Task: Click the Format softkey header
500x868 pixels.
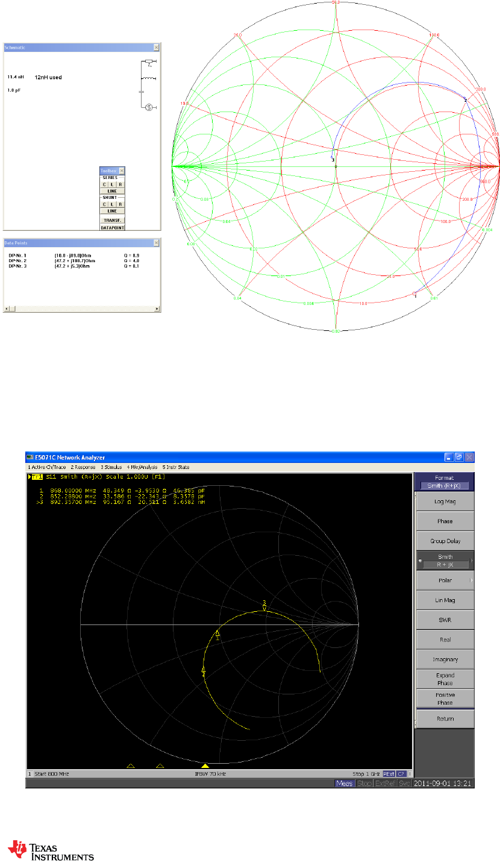Action: (x=445, y=481)
